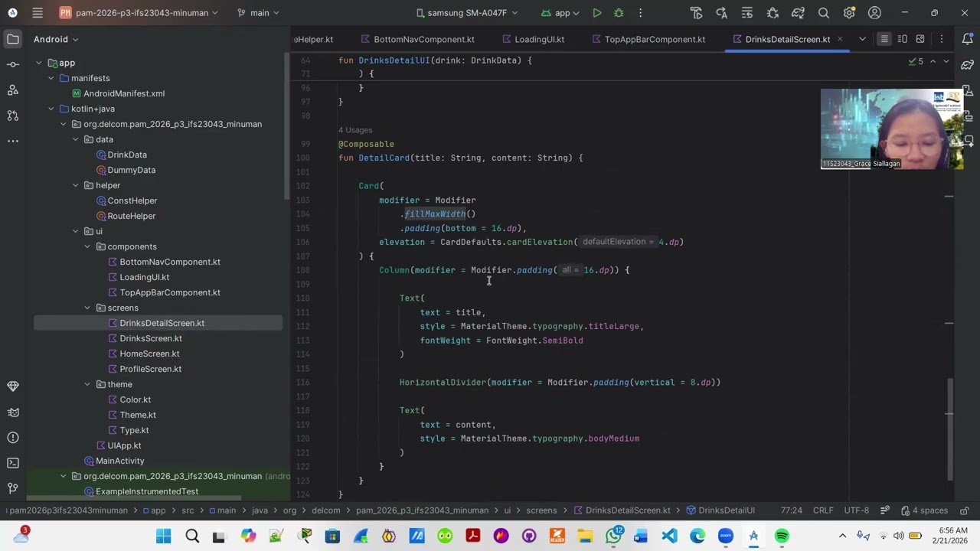Switch to BottomNavComponent.kt tab
This screenshot has width=980, height=551.
tap(416, 39)
